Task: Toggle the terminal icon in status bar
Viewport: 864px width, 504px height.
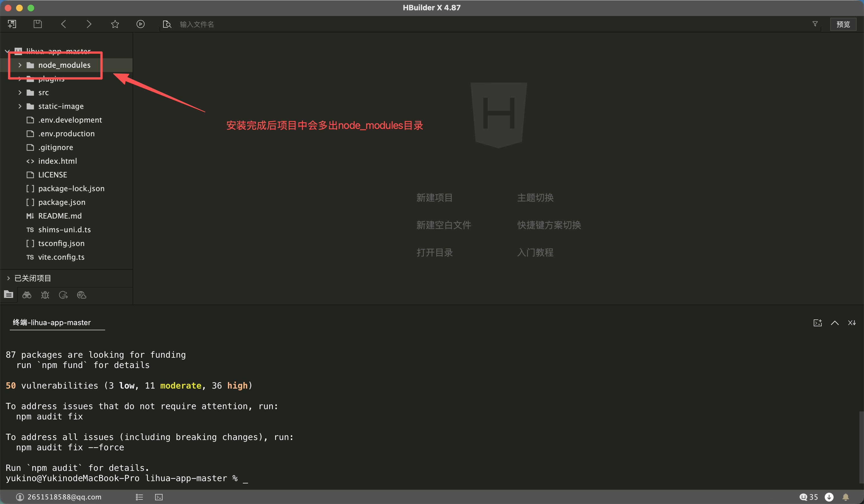Action: (159, 497)
